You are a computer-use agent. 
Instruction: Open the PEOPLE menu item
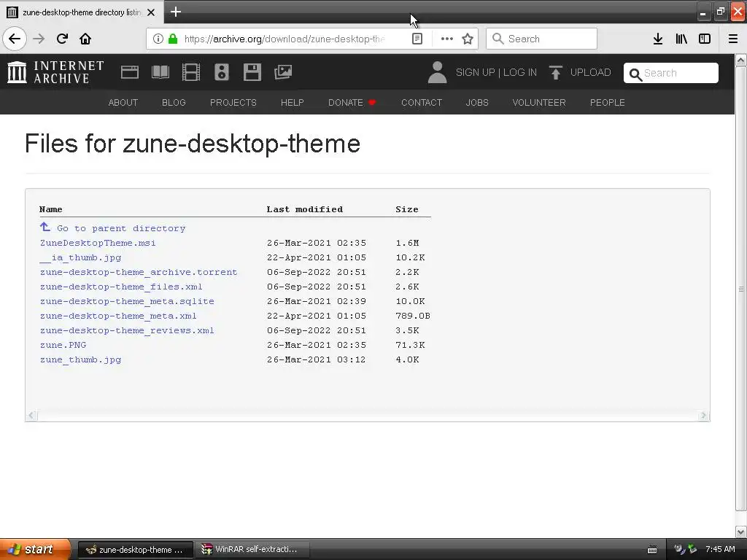pos(607,102)
